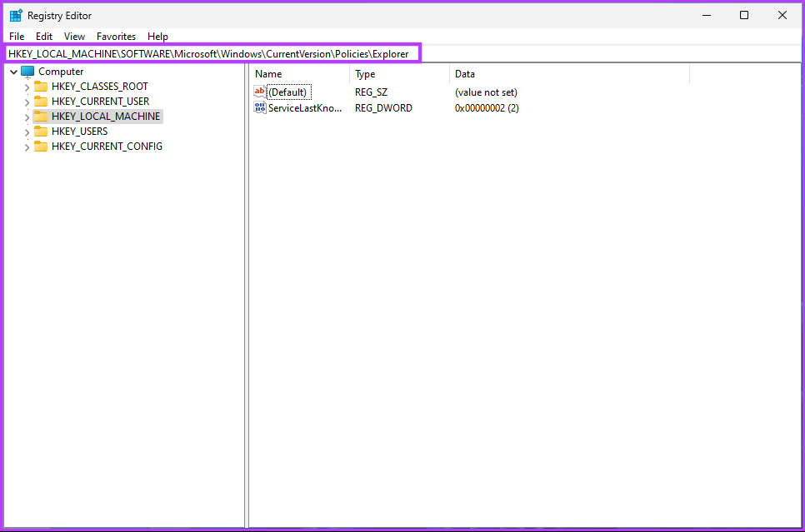The width and height of the screenshot is (805, 532).
Task: Click the HKEY_CURRENT_CONFIG folder icon
Action: [x=41, y=147]
